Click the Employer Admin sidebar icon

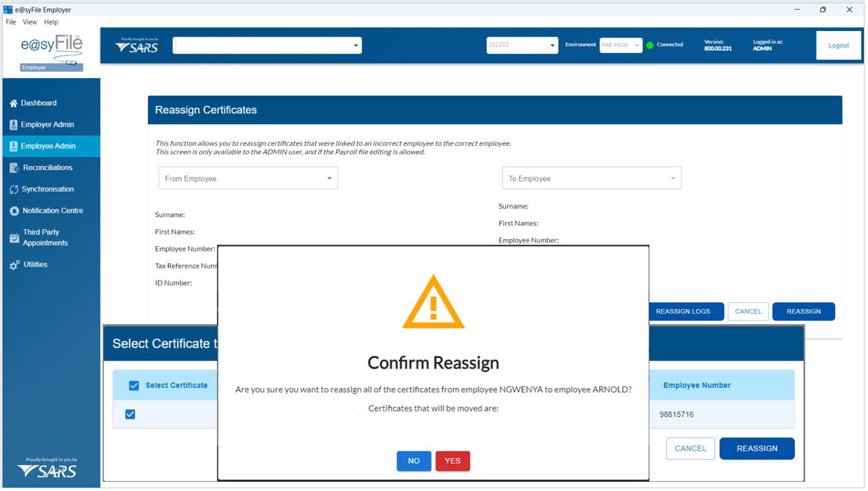13,125
